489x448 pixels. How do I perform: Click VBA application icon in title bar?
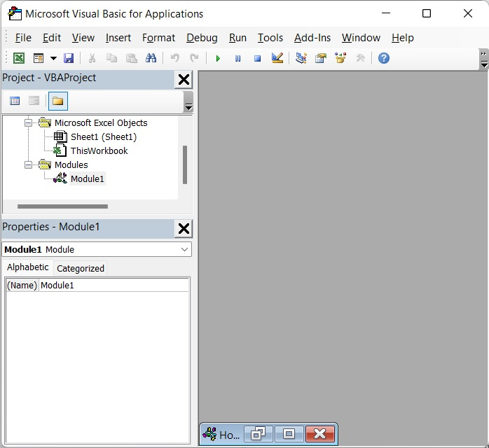pos(15,14)
